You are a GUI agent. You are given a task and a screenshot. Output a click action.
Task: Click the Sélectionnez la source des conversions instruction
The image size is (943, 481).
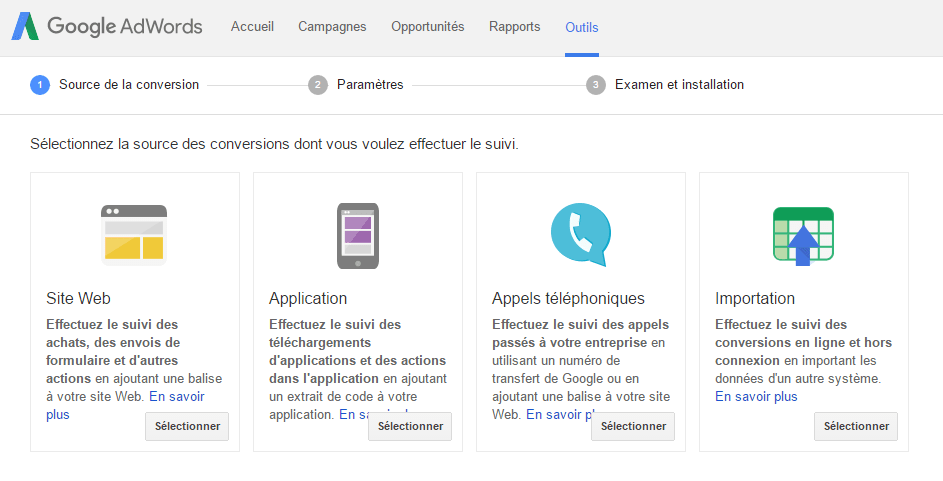point(274,144)
